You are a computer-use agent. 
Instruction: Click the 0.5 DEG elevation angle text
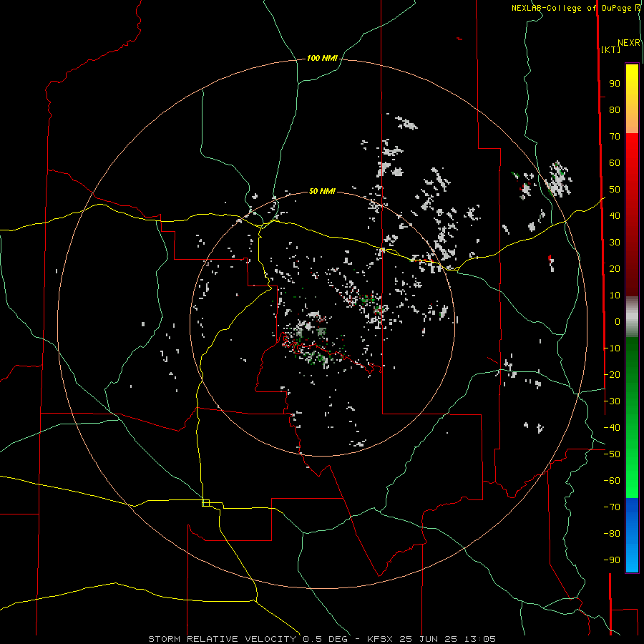pos(326,639)
